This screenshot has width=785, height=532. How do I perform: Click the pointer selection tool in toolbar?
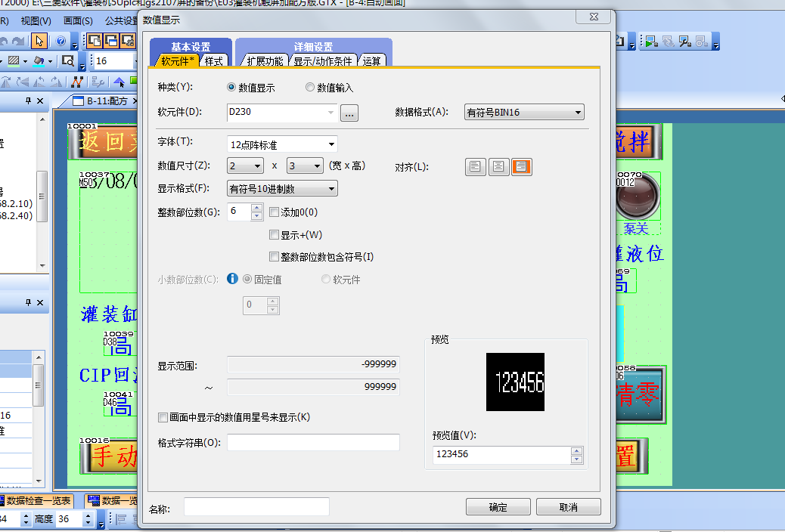(40, 40)
